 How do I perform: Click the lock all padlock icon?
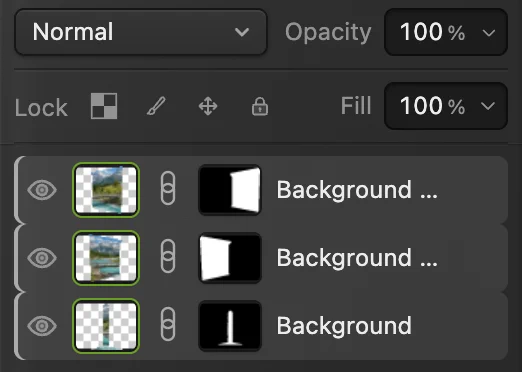pyautogui.click(x=260, y=106)
